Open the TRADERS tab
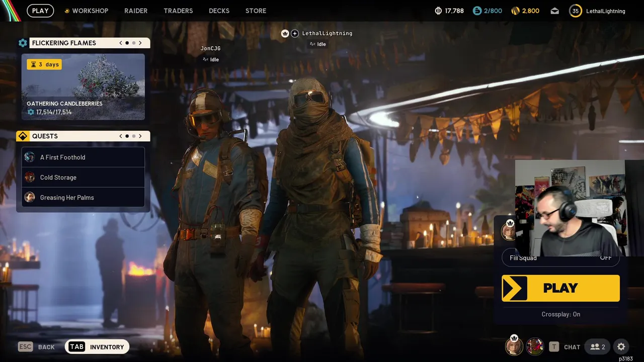 [178, 11]
